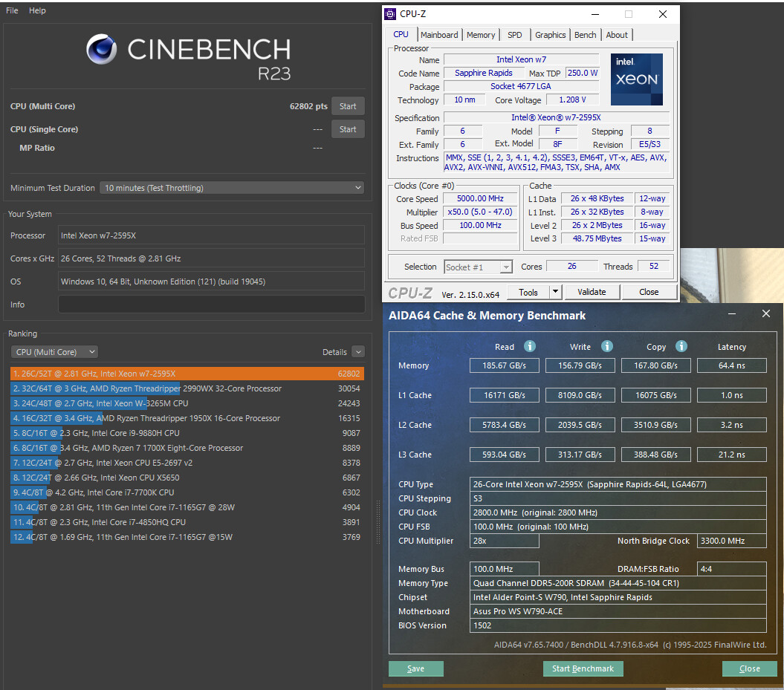Select ranking row i7-1165G7 @ 28W

click(x=187, y=507)
